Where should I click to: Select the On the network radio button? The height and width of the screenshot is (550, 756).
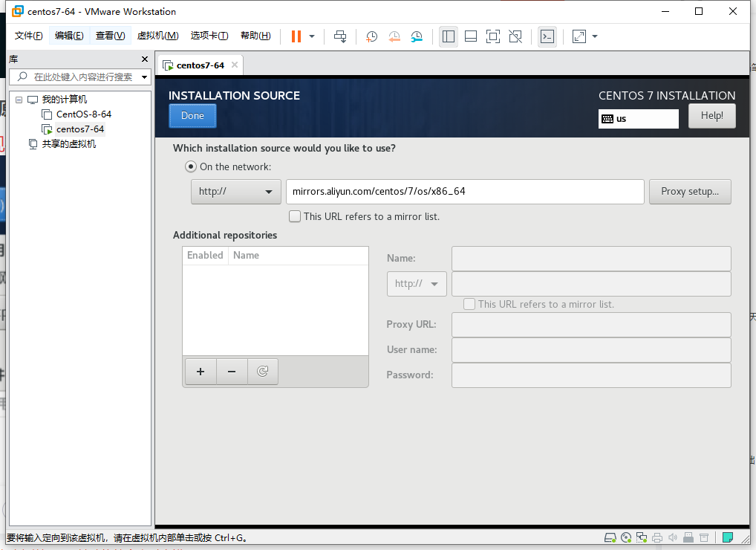[191, 166]
